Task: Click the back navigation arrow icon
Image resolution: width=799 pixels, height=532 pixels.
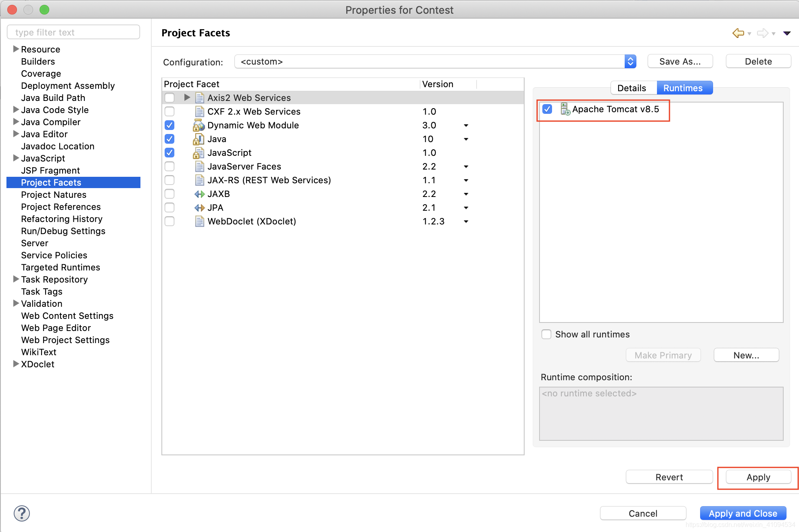Action: click(738, 33)
